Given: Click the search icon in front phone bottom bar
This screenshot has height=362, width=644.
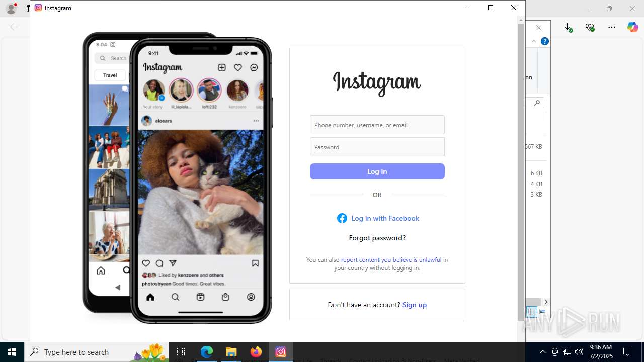Looking at the screenshot, I should click(175, 297).
